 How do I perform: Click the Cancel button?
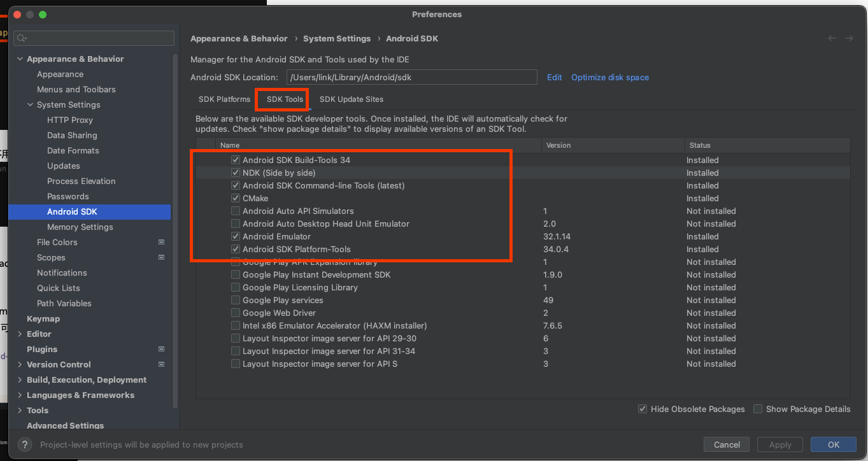pos(727,444)
